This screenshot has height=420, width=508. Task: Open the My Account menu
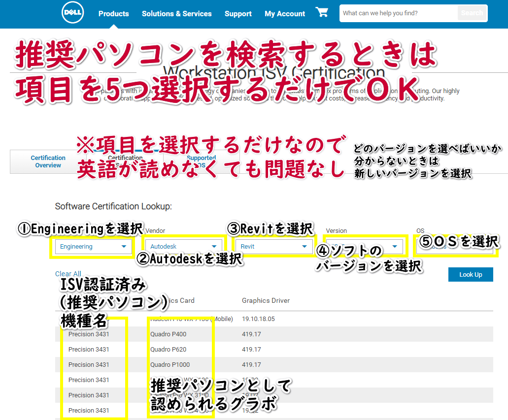point(285,14)
